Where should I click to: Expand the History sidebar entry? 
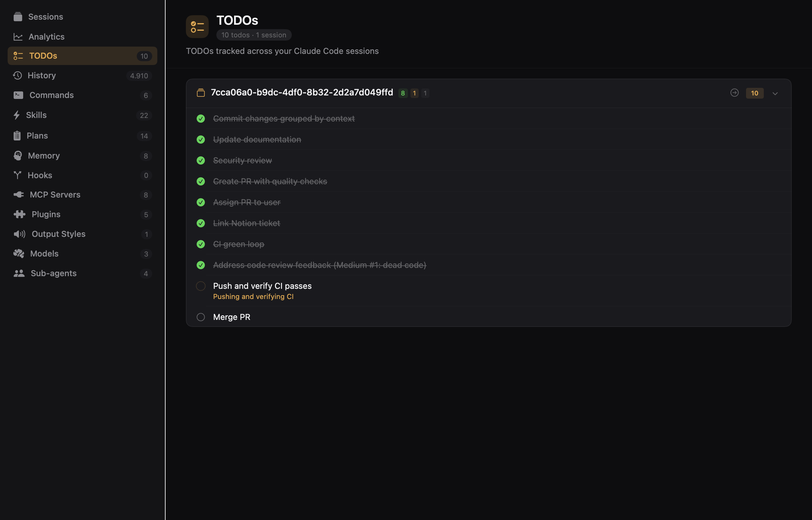click(42, 75)
